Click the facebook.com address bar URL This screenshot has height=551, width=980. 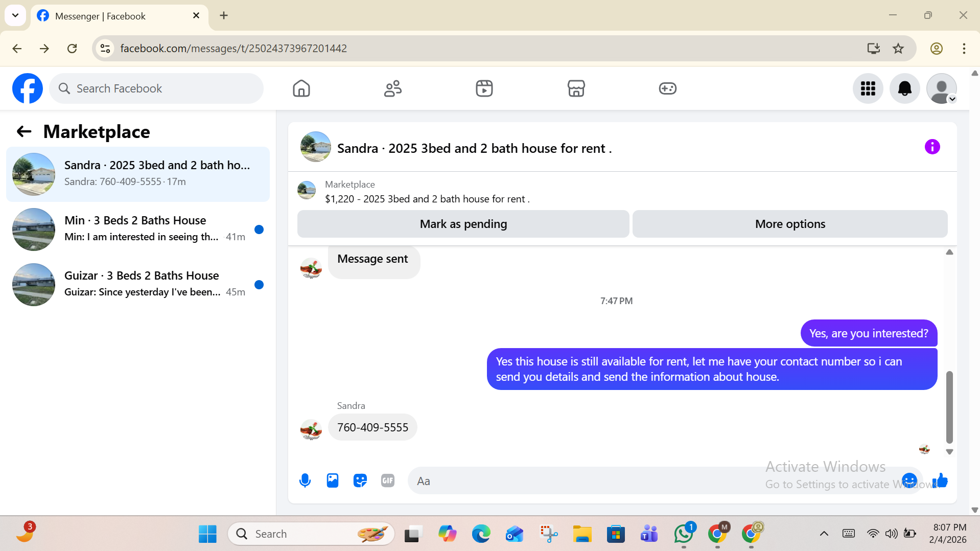[x=234, y=49]
